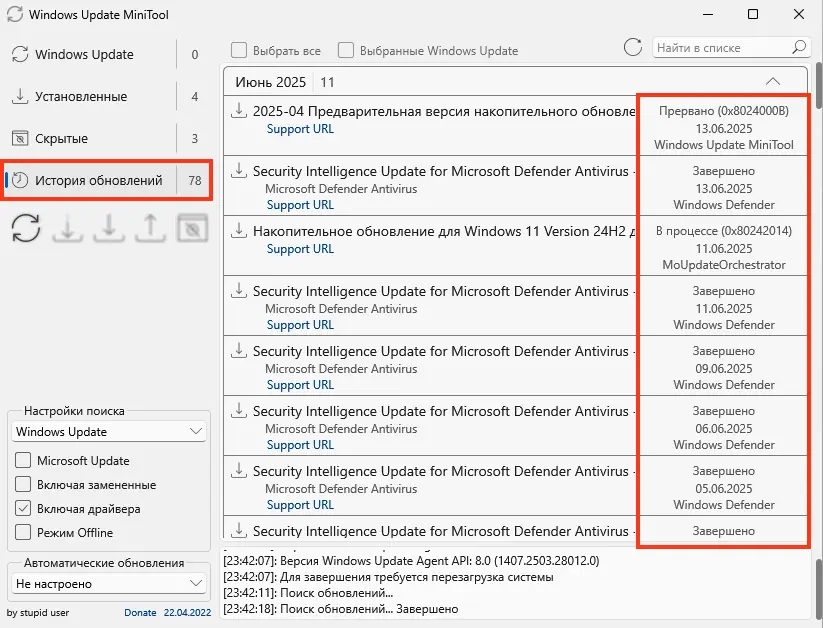823x628 pixels.
Task: Open the Donate link
Action: (x=140, y=612)
